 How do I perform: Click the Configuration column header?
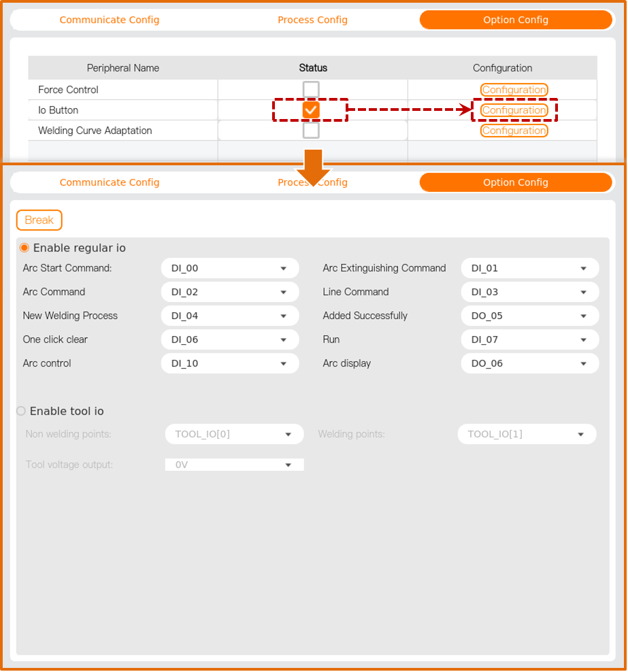click(502, 68)
